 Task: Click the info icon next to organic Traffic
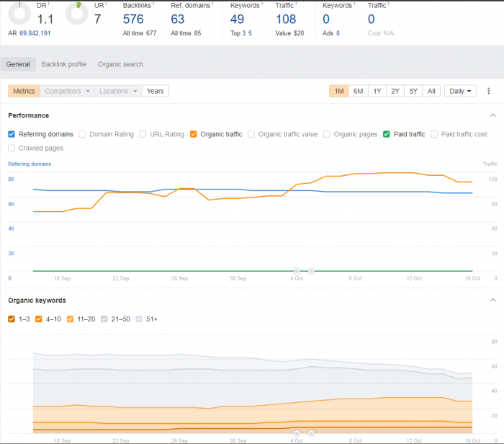(x=297, y=4)
